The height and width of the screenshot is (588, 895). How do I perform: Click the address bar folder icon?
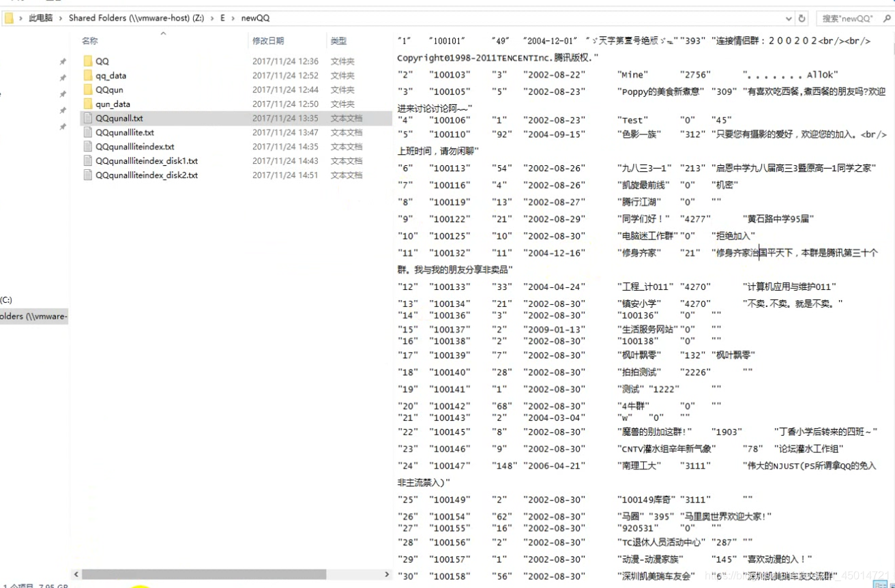(9, 18)
